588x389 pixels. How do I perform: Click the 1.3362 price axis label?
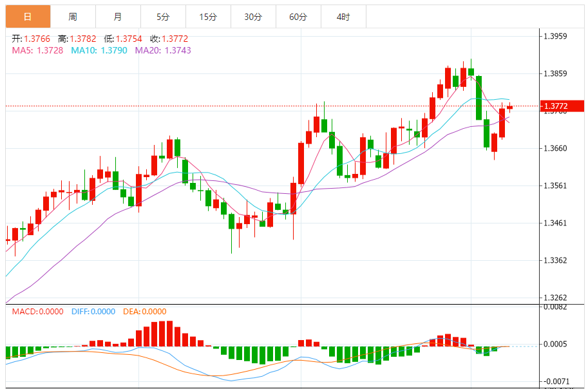point(555,260)
